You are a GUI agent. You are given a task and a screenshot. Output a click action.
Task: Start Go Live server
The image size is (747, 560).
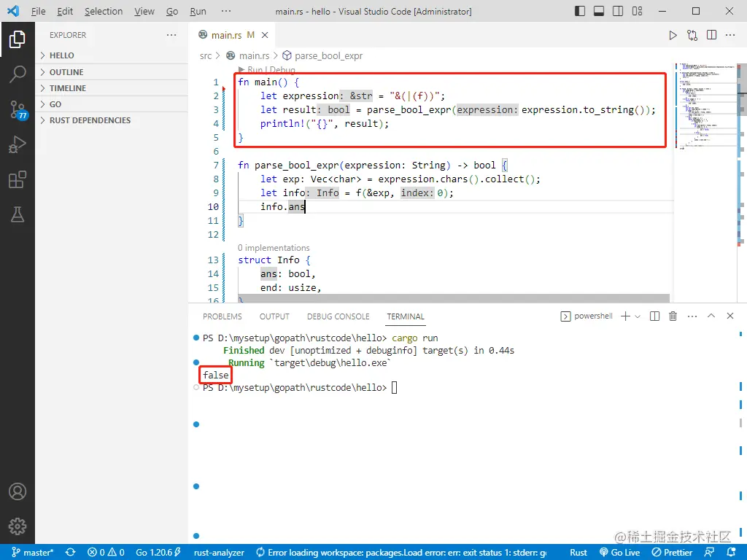(x=619, y=553)
